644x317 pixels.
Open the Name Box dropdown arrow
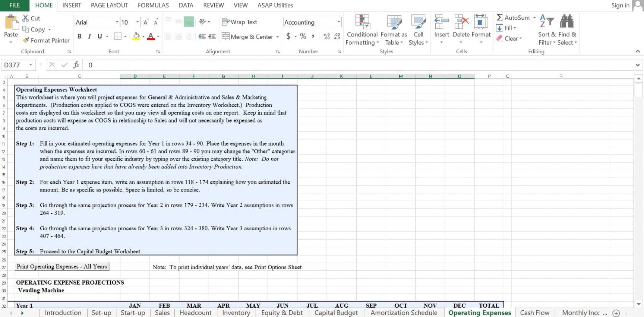tap(31, 65)
